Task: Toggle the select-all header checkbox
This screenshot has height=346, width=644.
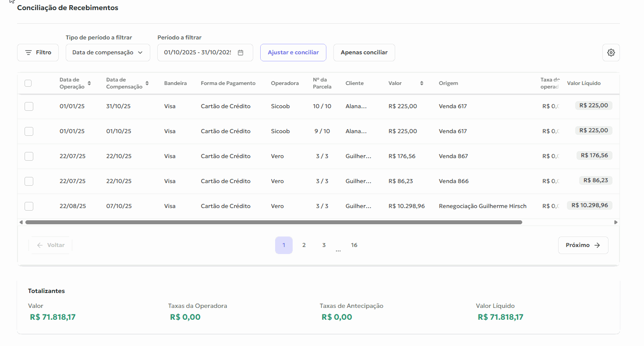Action: coord(28,83)
